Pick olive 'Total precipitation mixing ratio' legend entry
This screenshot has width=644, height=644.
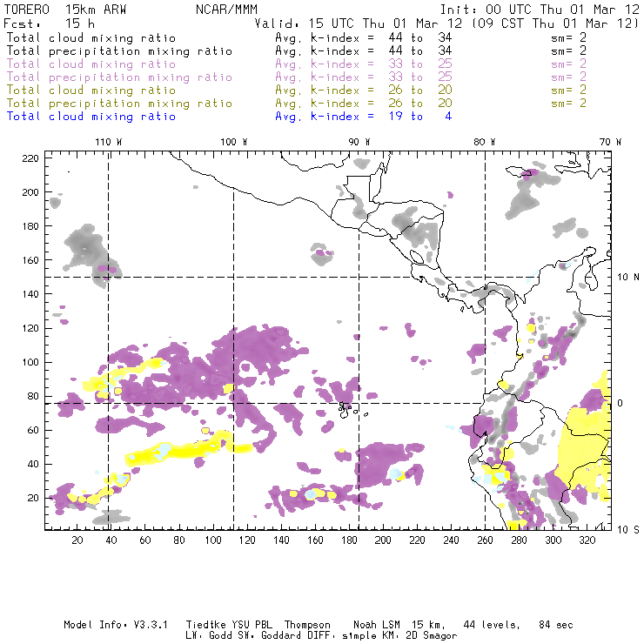(119, 103)
